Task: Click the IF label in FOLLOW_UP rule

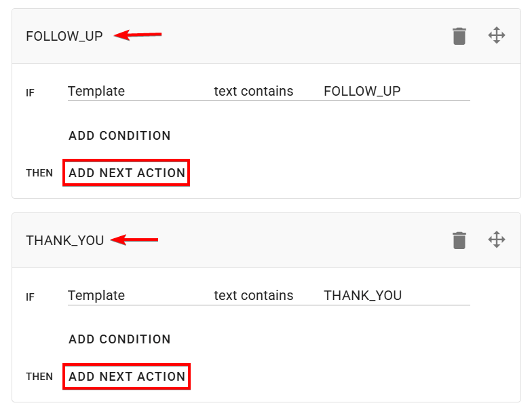Action: pos(31,93)
